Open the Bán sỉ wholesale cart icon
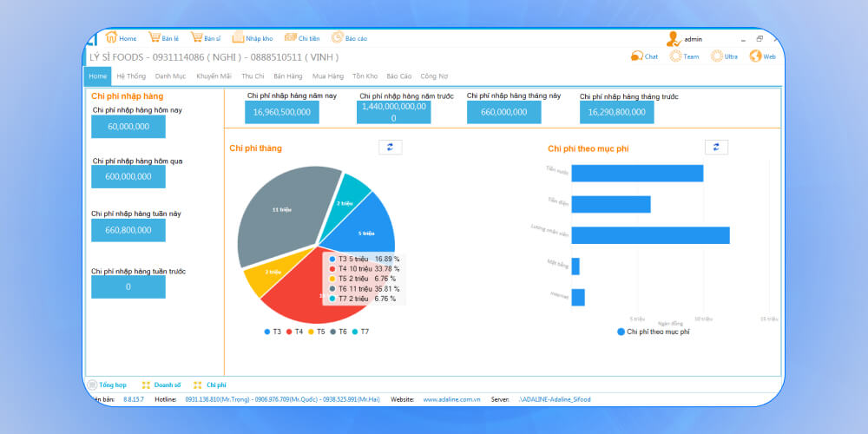The width and height of the screenshot is (868, 434). [197, 38]
